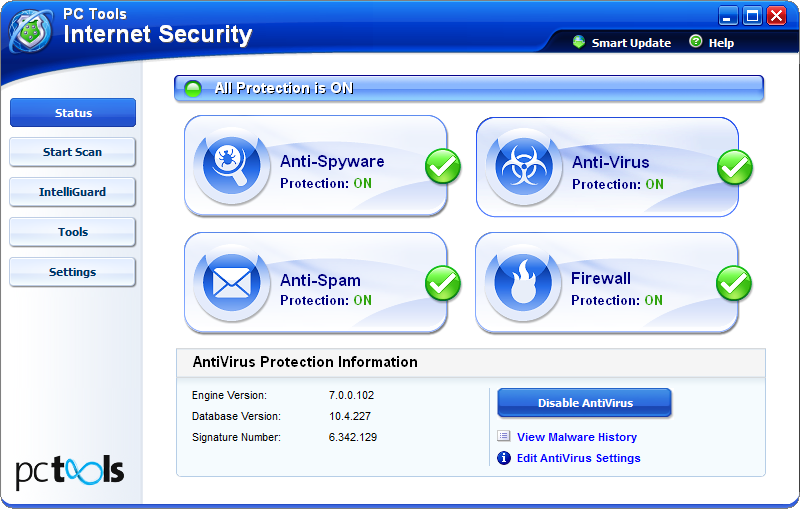Toggle the Anti-Spam green checkmark status
This screenshot has width=800, height=509.
[x=443, y=284]
